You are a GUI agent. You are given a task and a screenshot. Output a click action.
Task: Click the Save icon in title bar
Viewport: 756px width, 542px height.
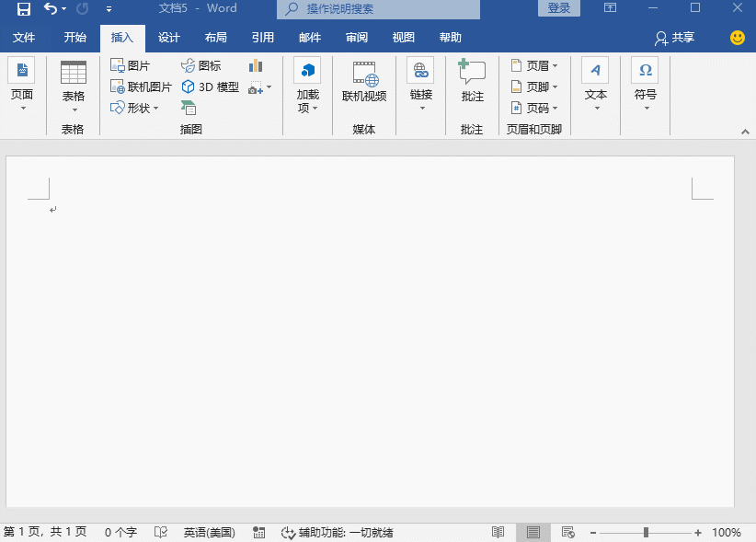pyautogui.click(x=24, y=9)
